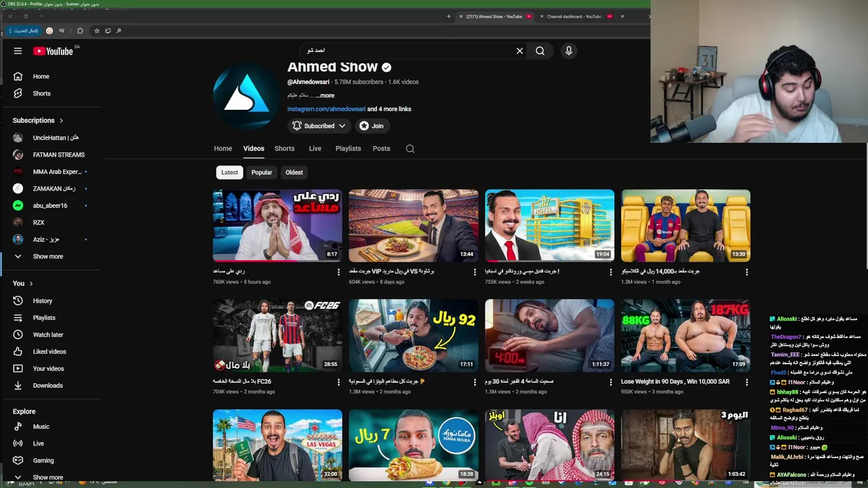Play the CR7 hotel 19:04 thumbnail
The height and width of the screenshot is (488, 868).
[549, 226]
